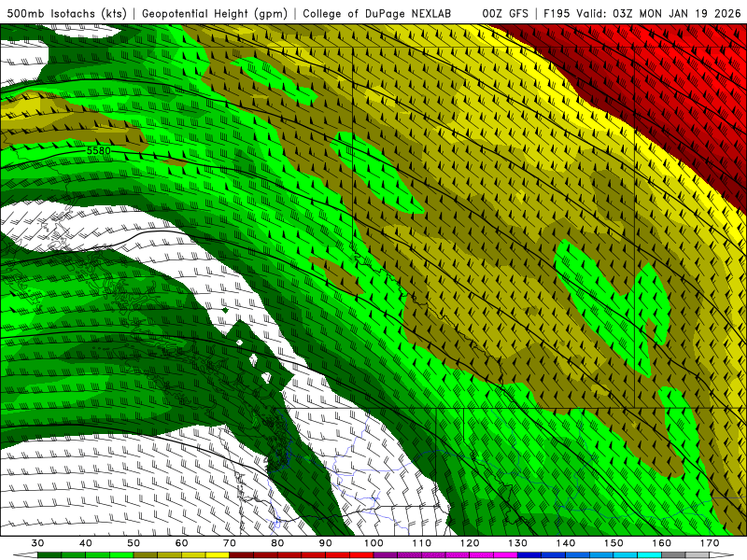The height and width of the screenshot is (560, 747).
Task: Select the legend value "160"
Action: click(662, 543)
